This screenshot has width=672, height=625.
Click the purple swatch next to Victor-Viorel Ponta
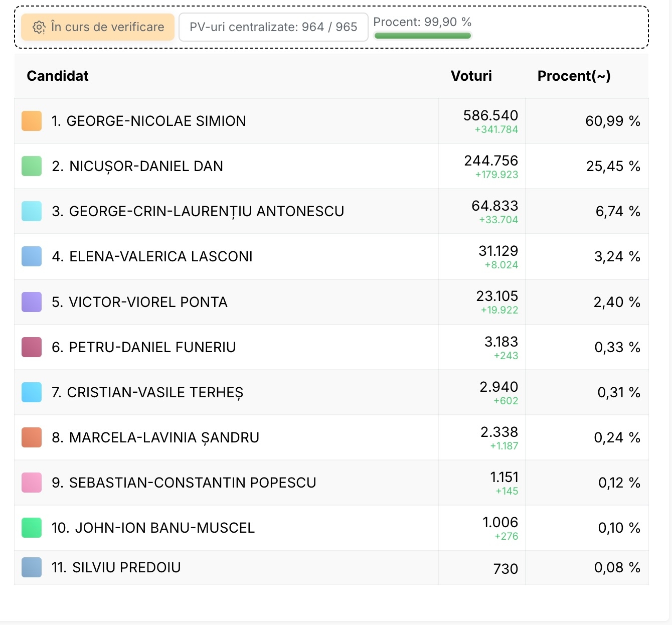[32, 302]
